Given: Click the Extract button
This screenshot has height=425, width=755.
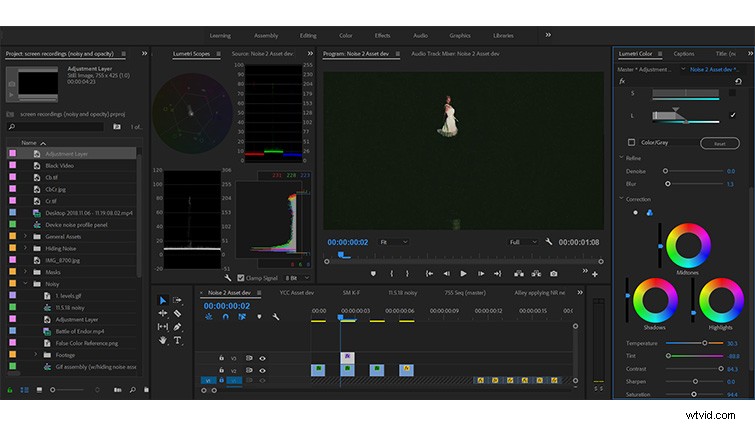Looking at the screenshot, I should (536, 274).
